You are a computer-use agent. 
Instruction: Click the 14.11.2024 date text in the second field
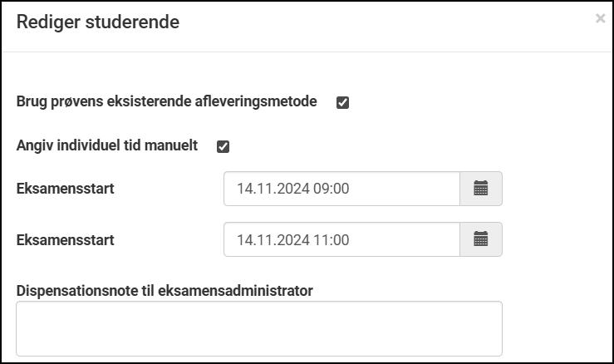click(273, 240)
